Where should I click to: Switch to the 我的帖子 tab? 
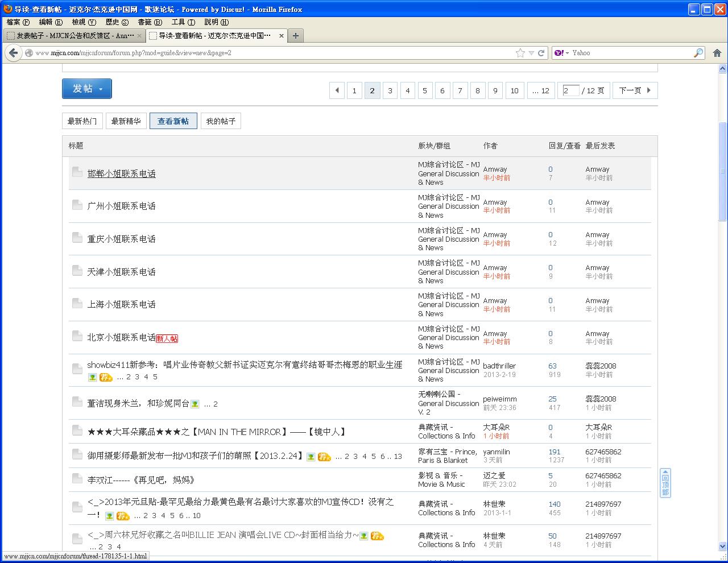[x=221, y=121]
